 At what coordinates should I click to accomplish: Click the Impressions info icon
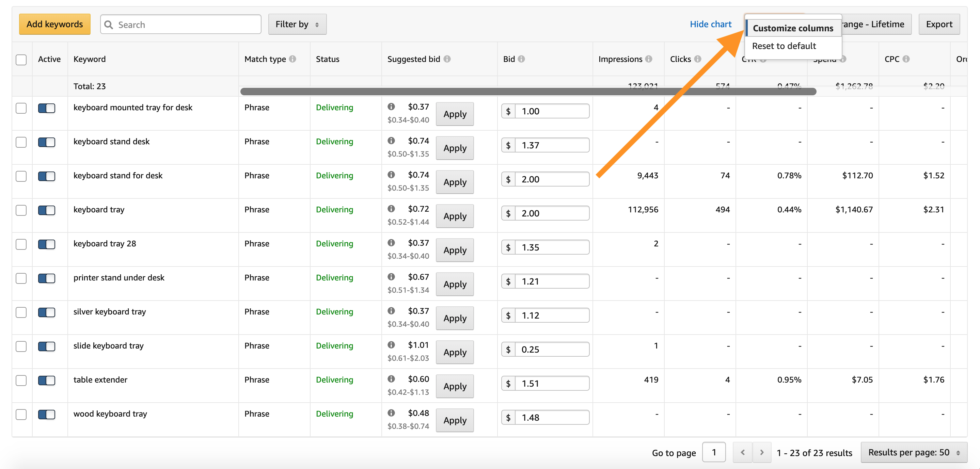click(649, 59)
